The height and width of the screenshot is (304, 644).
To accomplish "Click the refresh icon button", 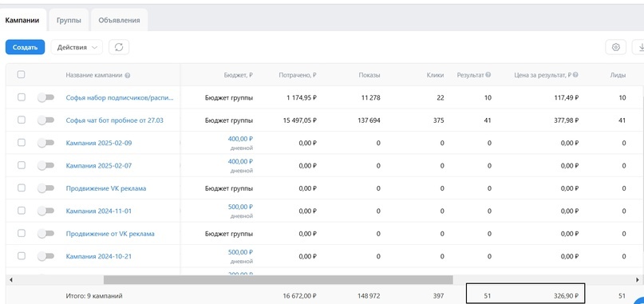I will click(x=119, y=47).
